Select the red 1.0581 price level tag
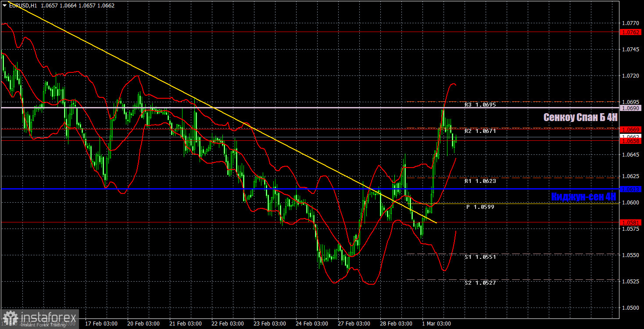The width and height of the screenshot is (644, 329). click(x=631, y=222)
